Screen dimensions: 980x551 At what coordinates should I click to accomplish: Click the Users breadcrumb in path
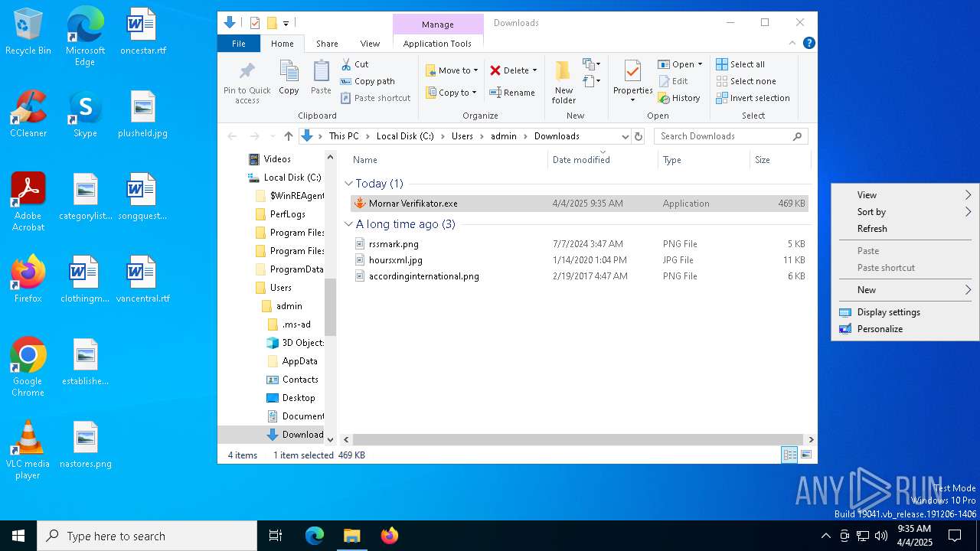click(462, 136)
